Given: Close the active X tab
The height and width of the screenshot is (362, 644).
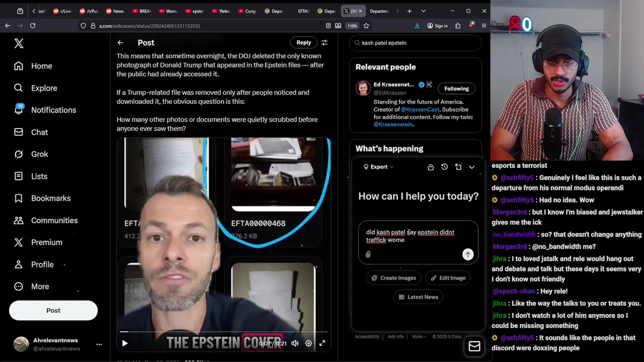Looking at the screenshot, I should point(360,11).
